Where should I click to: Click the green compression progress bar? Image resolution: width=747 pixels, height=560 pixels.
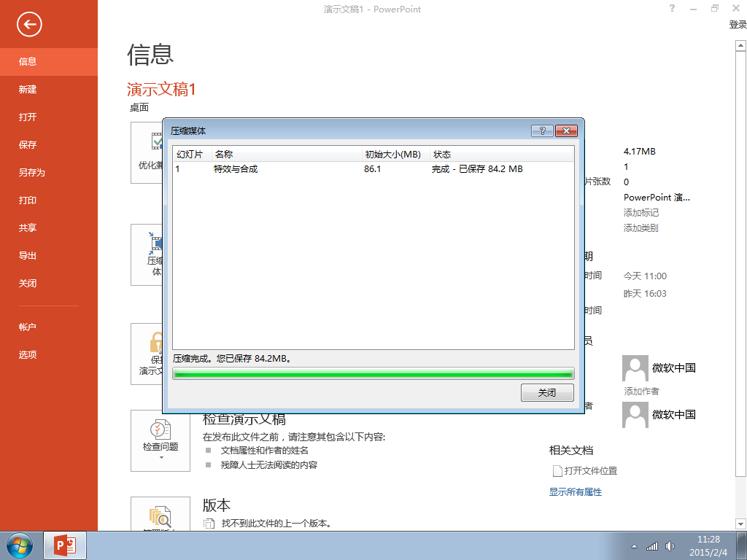coord(373,374)
